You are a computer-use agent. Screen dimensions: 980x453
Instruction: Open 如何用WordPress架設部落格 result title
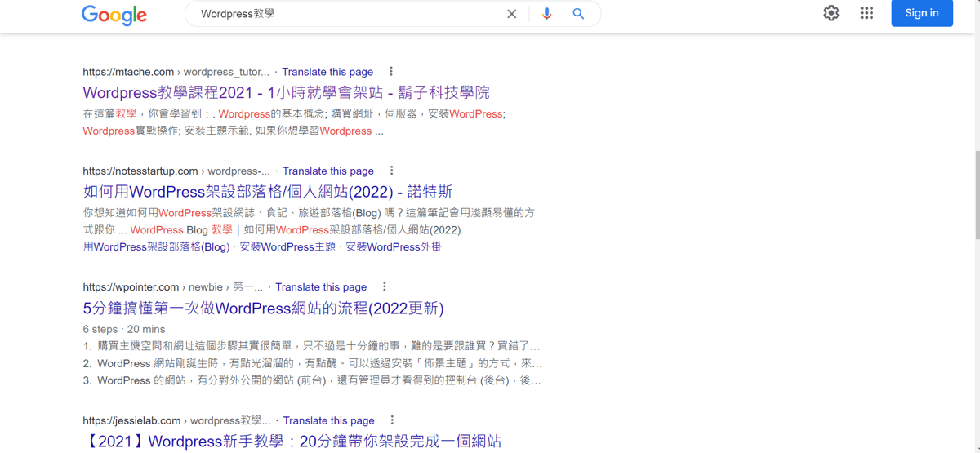click(267, 193)
